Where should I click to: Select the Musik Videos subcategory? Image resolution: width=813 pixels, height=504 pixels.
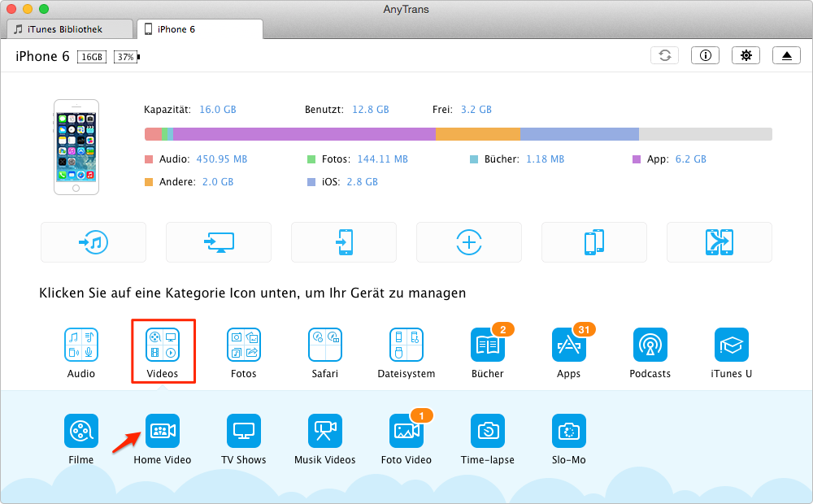[x=325, y=431]
